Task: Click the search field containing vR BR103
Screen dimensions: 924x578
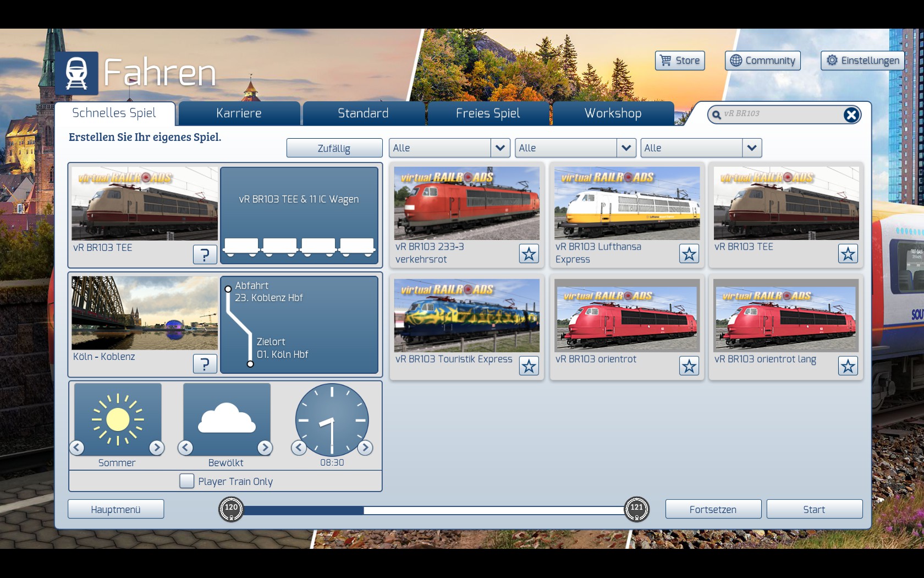Action: pyautogui.click(x=783, y=114)
